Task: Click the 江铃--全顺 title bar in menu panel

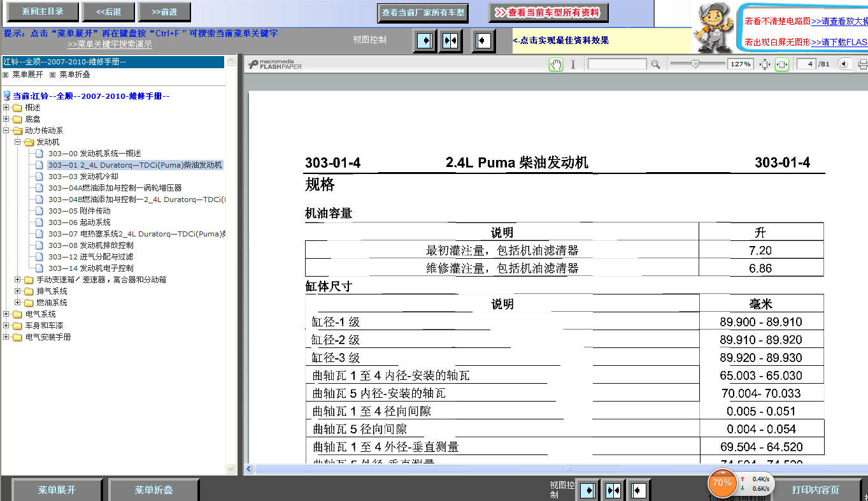Action: point(113,62)
